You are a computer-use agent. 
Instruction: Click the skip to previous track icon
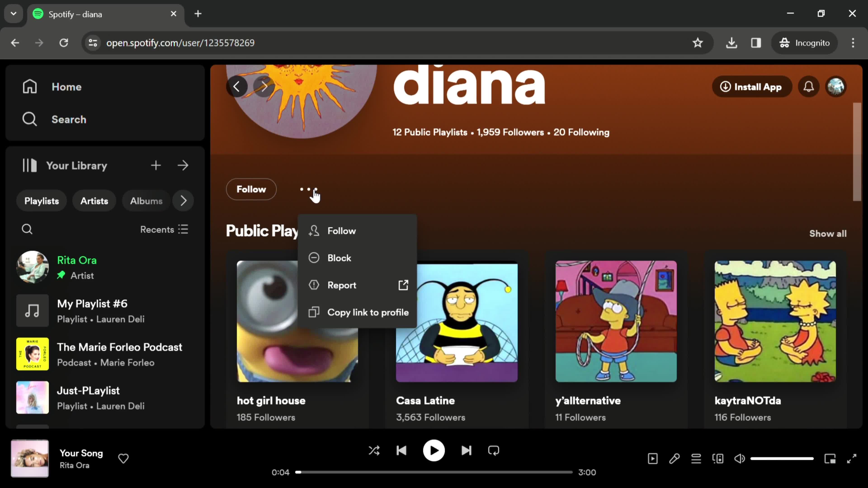coord(402,450)
